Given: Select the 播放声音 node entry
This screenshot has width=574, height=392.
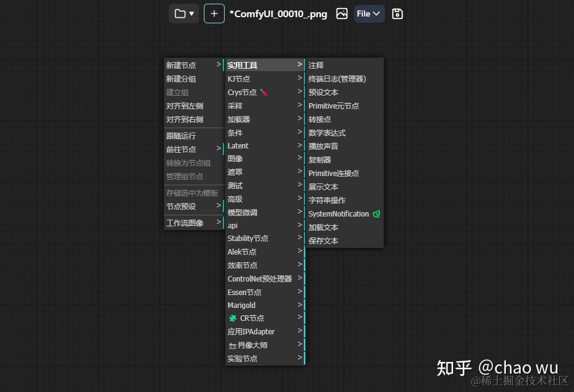Looking at the screenshot, I should (x=322, y=146).
